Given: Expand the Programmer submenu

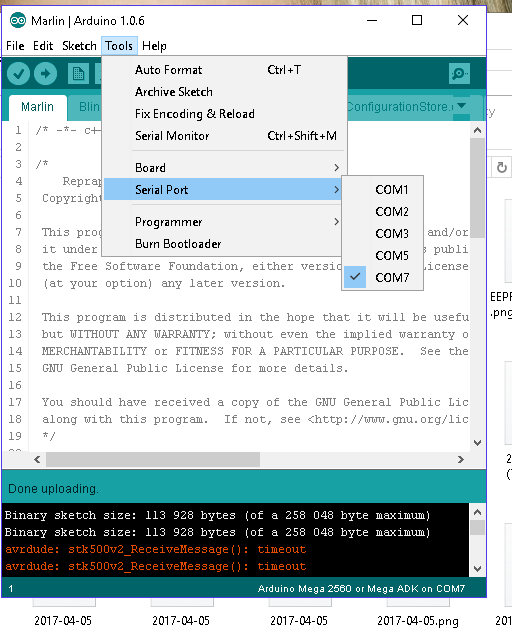Looking at the screenshot, I should (224, 221).
